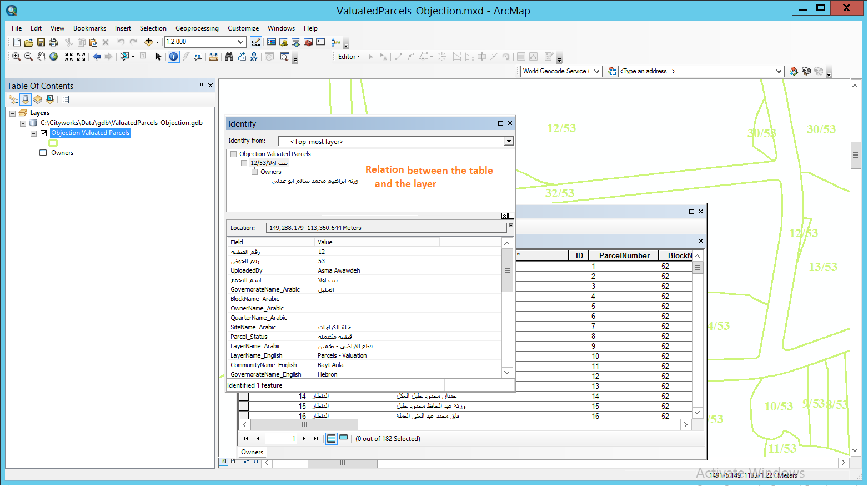
Task: Open the Bookmarks menu
Action: pos(89,28)
